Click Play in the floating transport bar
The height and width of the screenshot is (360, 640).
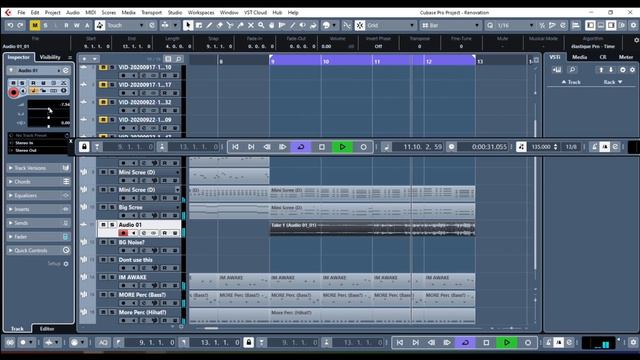(342, 147)
